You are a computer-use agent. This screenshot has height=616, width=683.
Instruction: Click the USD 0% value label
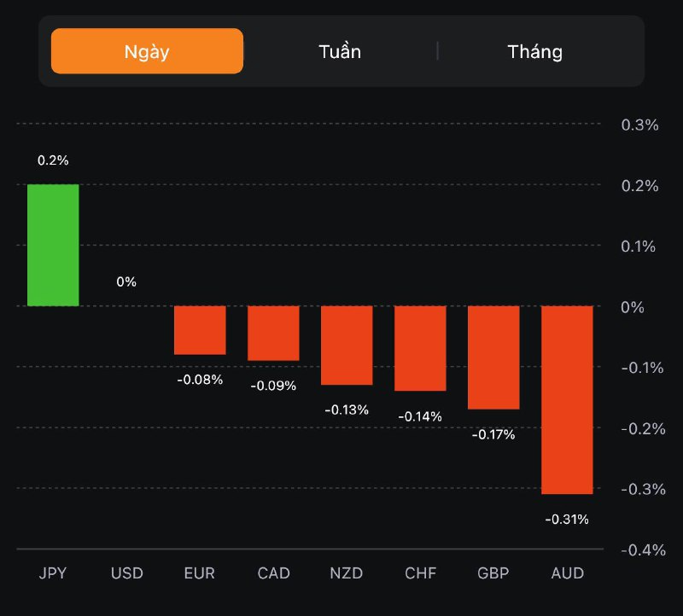click(x=126, y=282)
